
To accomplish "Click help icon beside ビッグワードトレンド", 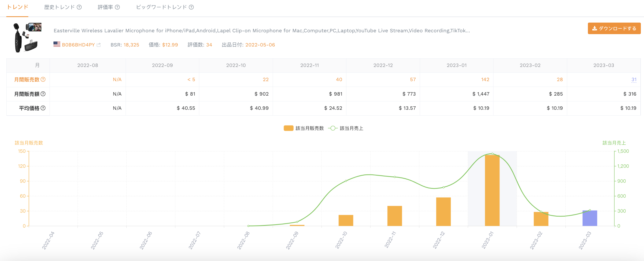I will 191,7.
